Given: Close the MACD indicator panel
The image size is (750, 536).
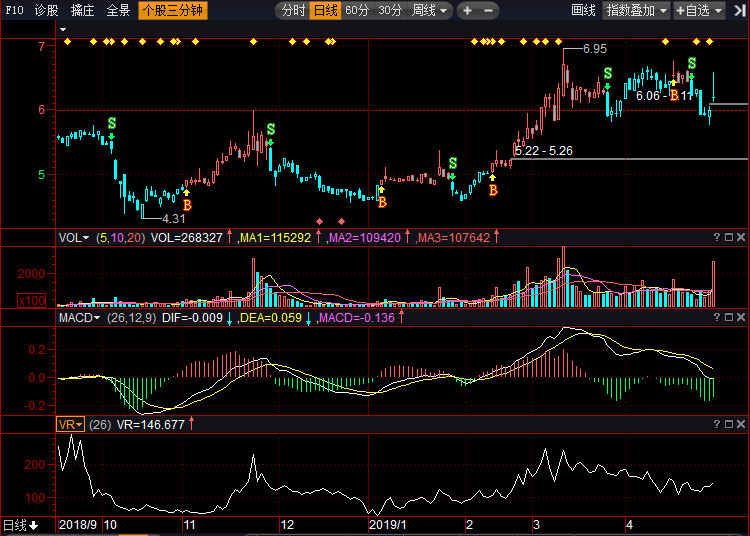Looking at the screenshot, I should 741,318.
